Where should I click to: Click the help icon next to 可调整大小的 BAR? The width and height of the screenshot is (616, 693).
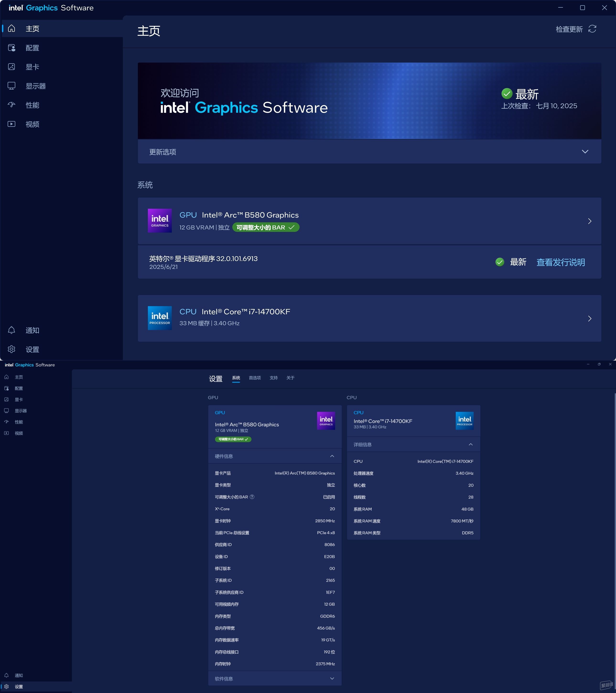tap(252, 497)
